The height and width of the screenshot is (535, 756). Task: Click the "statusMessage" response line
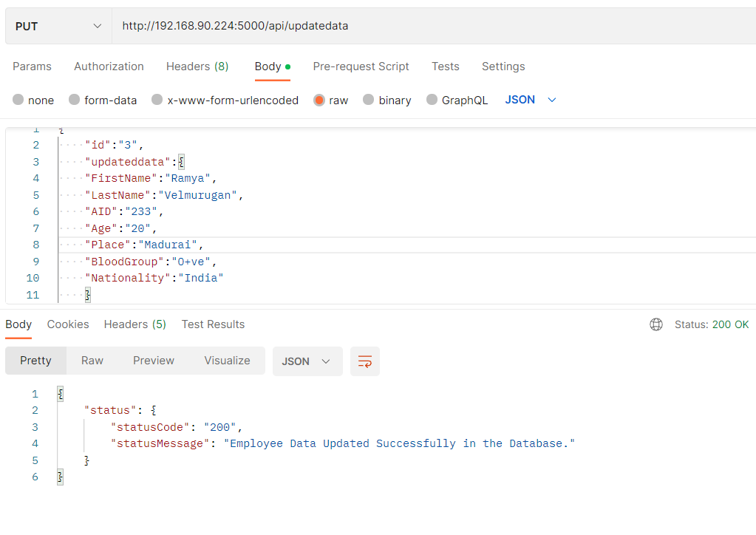point(343,443)
